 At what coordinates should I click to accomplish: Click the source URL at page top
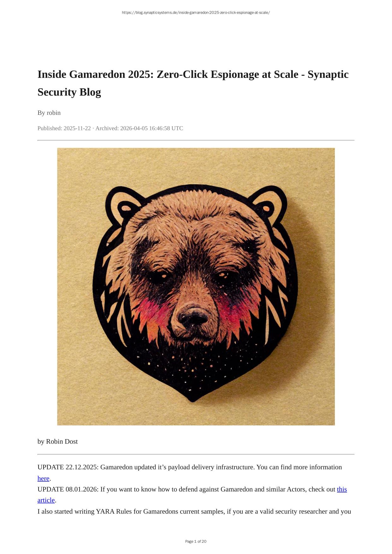pyautogui.click(x=196, y=13)
